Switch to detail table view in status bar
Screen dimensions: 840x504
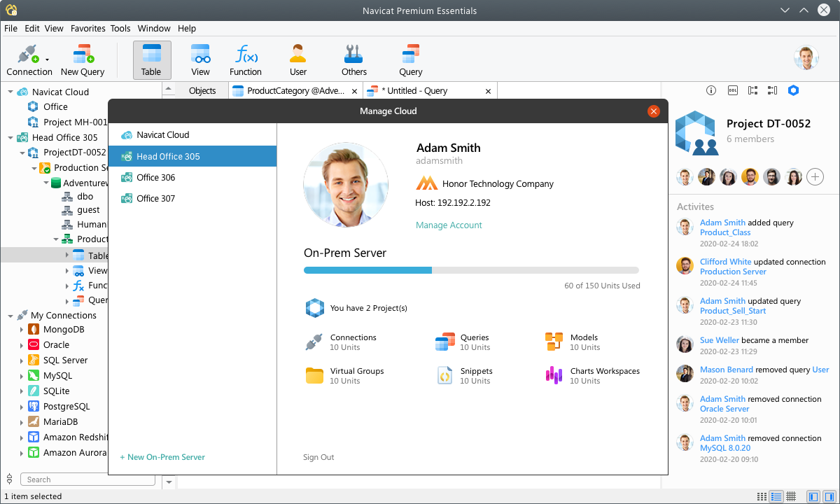(x=791, y=496)
